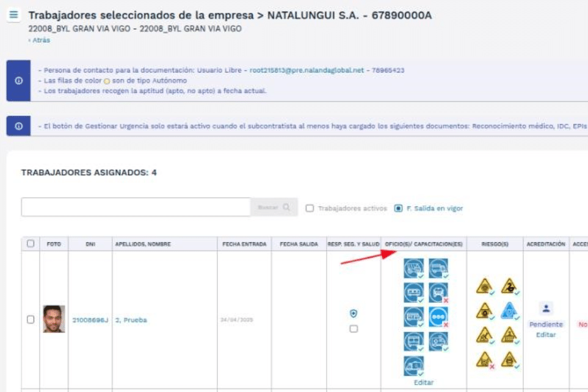Open the hamburger menu beside page title

click(14, 15)
